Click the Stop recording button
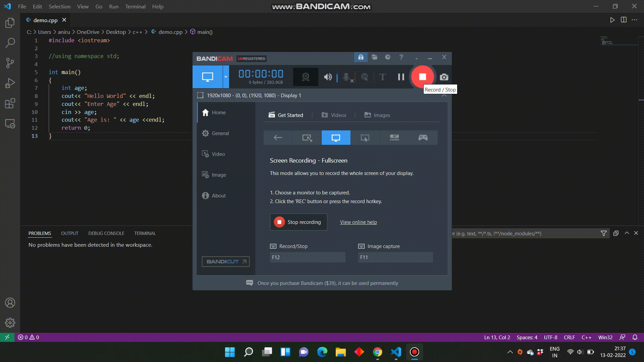Image resolution: width=644 pixels, height=362 pixels. (298, 222)
